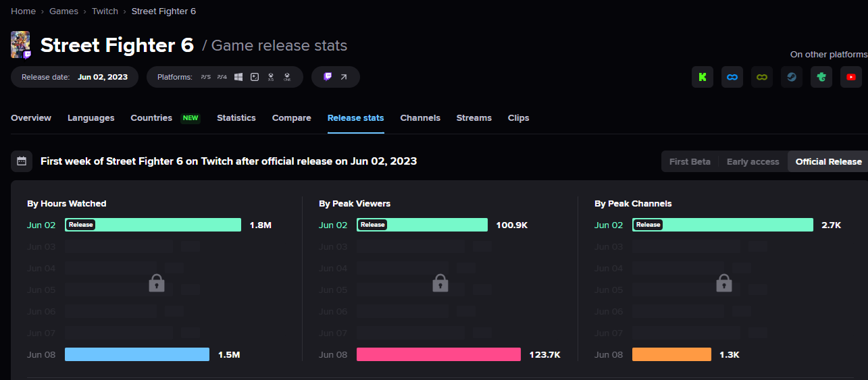Click the 1.5M hours watched value
868x380 pixels.
point(229,354)
